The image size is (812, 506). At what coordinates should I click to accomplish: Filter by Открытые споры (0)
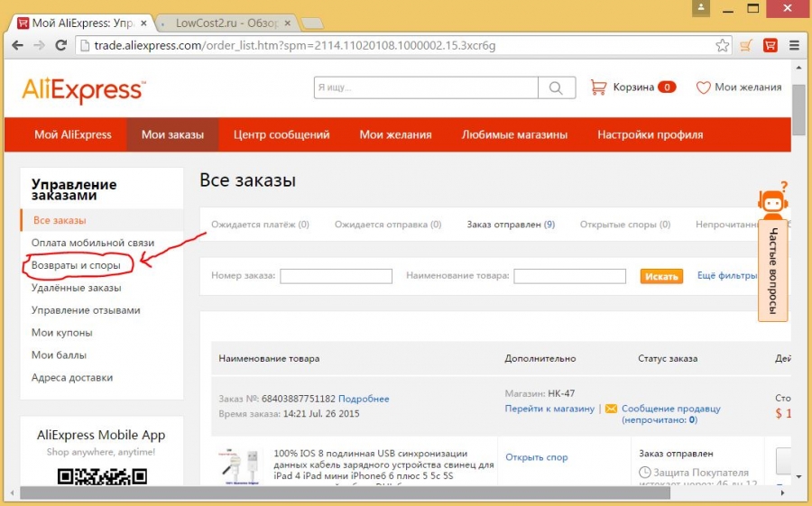[x=625, y=225]
